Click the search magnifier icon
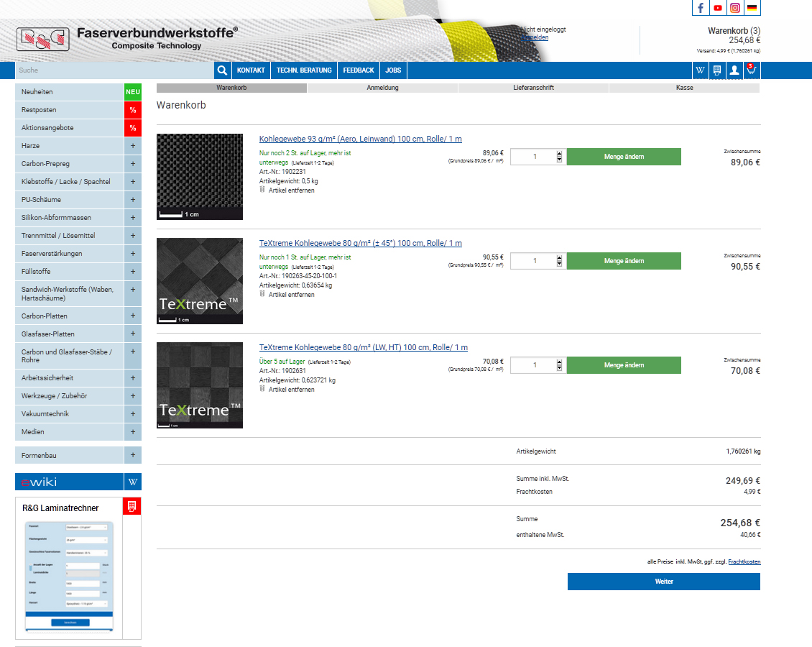 coord(223,70)
